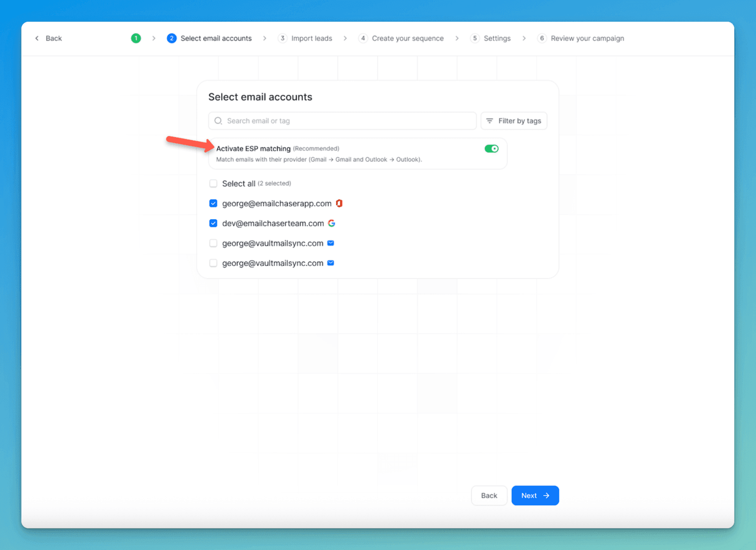Image resolution: width=756 pixels, height=550 pixels.
Task: Click the back chevron in the top-left corner
Action: pyautogui.click(x=36, y=38)
